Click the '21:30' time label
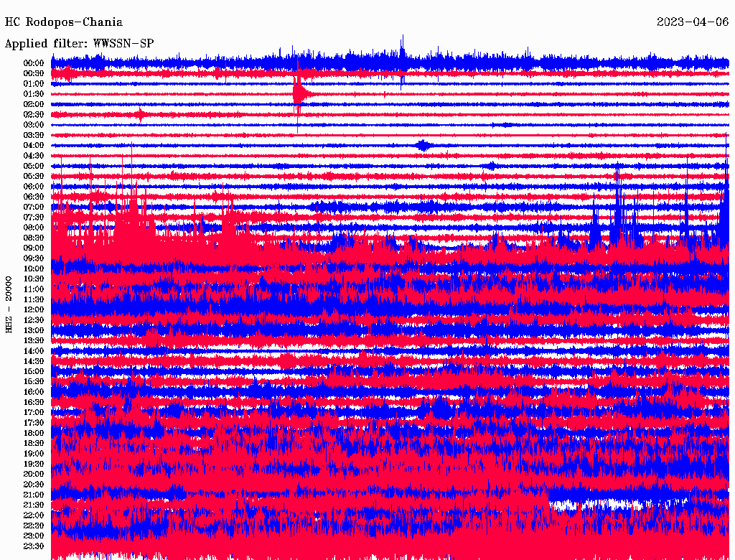This screenshot has width=735, height=560. pyautogui.click(x=34, y=505)
